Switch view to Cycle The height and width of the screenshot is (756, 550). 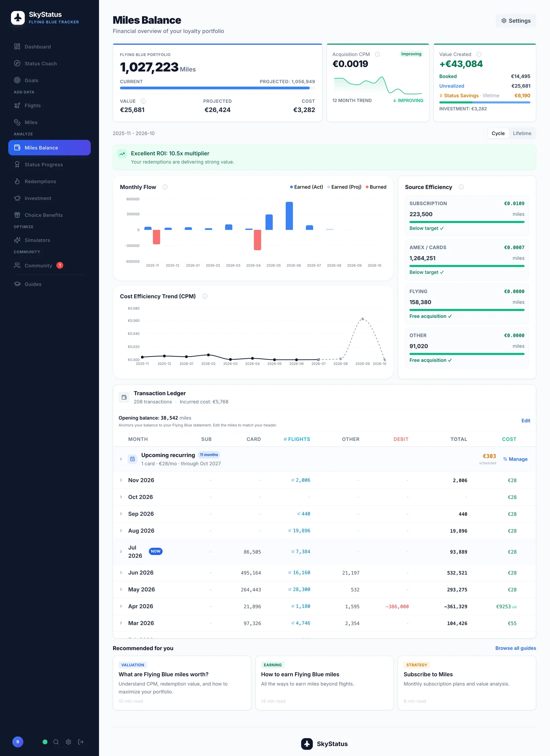[498, 133]
